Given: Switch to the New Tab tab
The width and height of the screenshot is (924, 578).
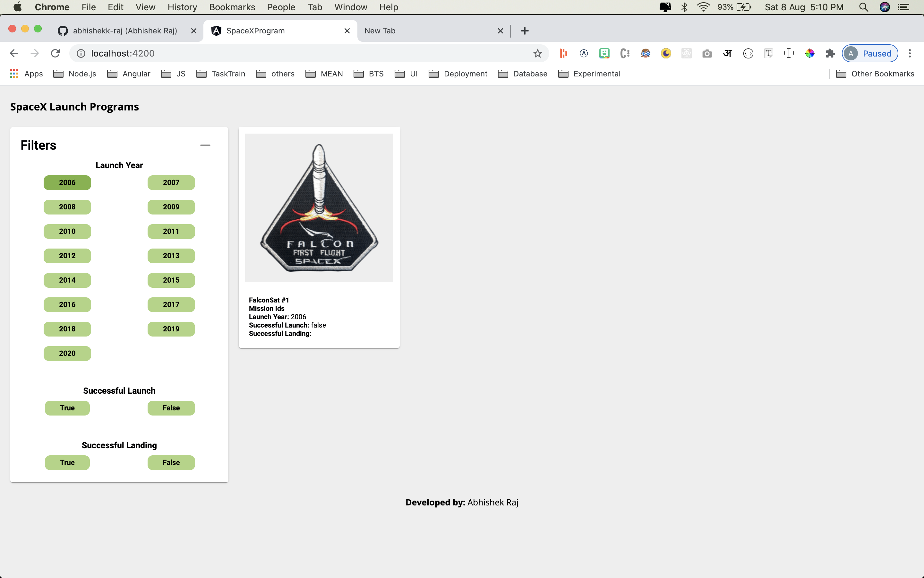Looking at the screenshot, I should 433,31.
